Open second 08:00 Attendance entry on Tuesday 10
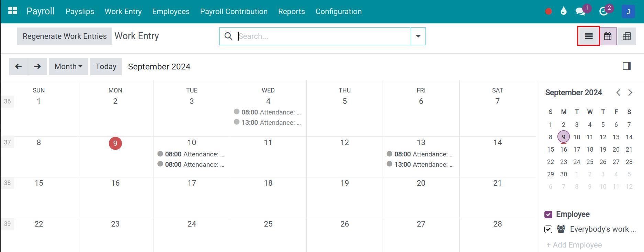The width and height of the screenshot is (644, 252). [191, 164]
